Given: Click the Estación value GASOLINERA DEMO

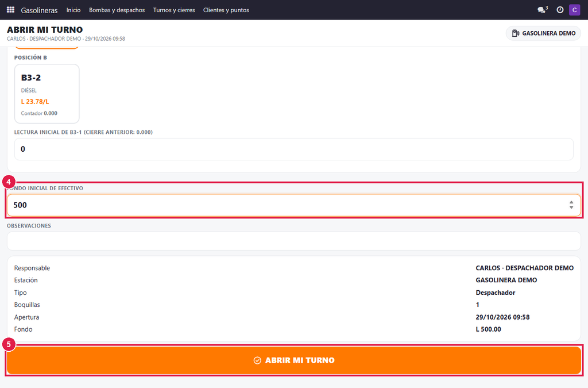Looking at the screenshot, I should [506, 280].
